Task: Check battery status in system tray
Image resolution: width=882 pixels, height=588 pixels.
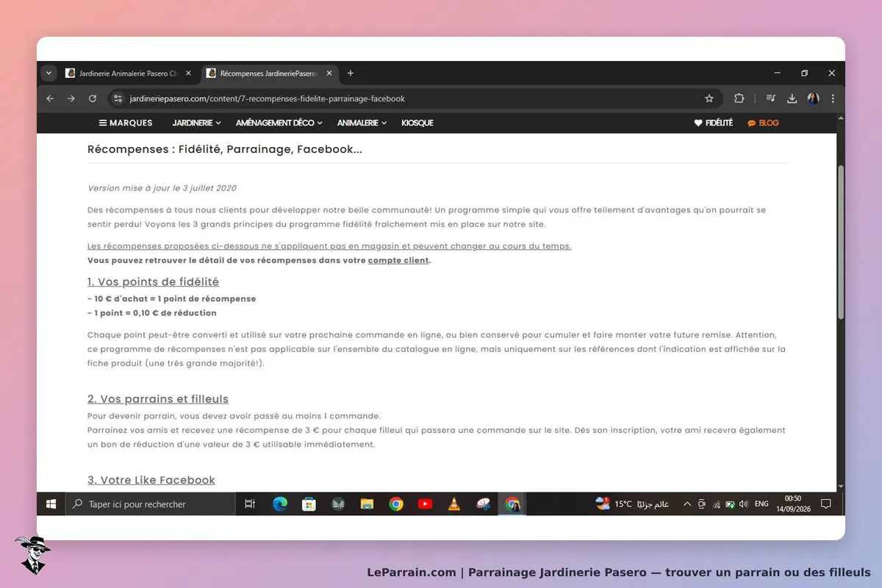Action: tap(730, 504)
